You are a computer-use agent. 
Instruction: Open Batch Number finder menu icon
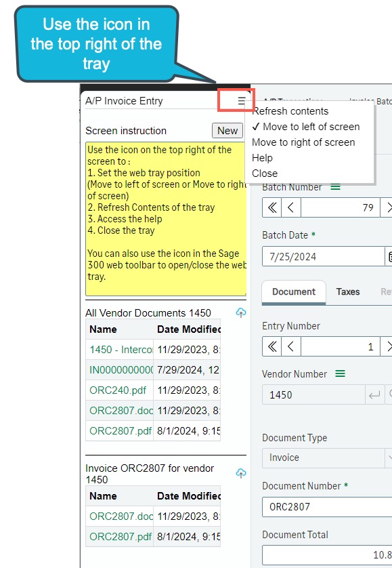(x=336, y=187)
